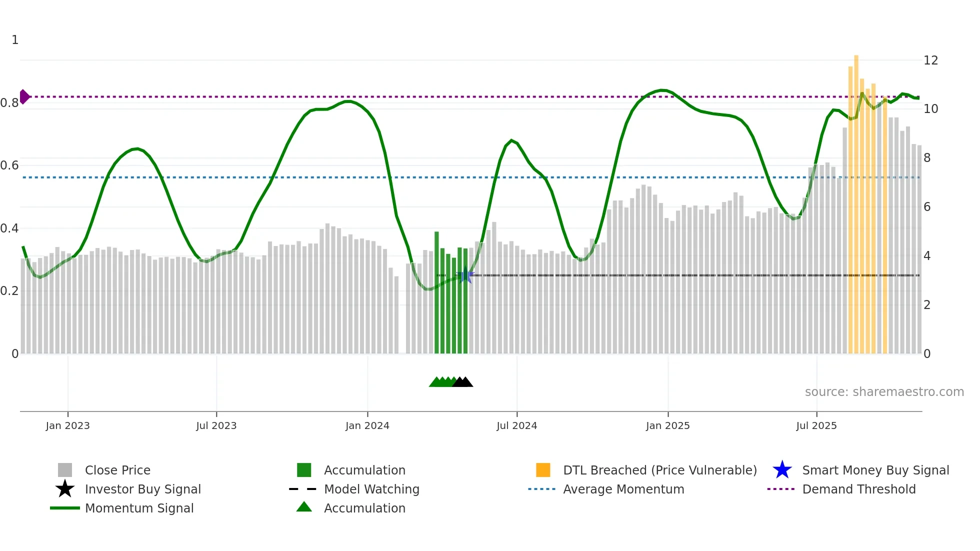Image resolution: width=980 pixels, height=551 pixels.
Task: Click the Jan 2024 axis label
Action: (367, 425)
